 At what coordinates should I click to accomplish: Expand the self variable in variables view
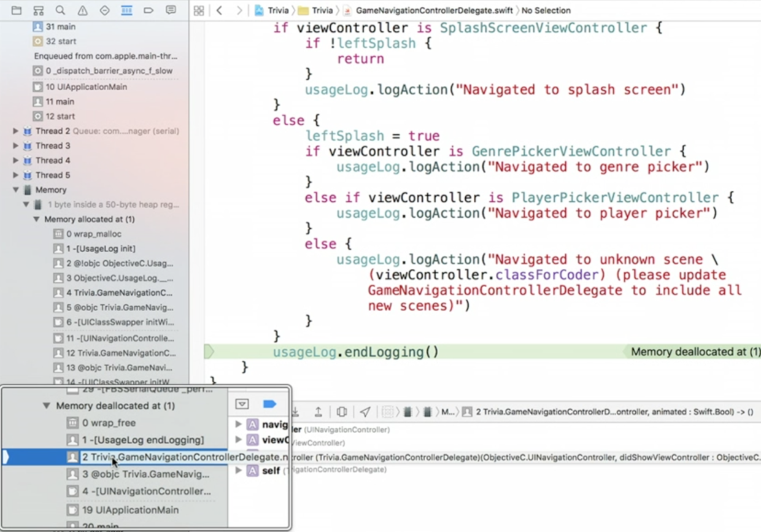238,471
